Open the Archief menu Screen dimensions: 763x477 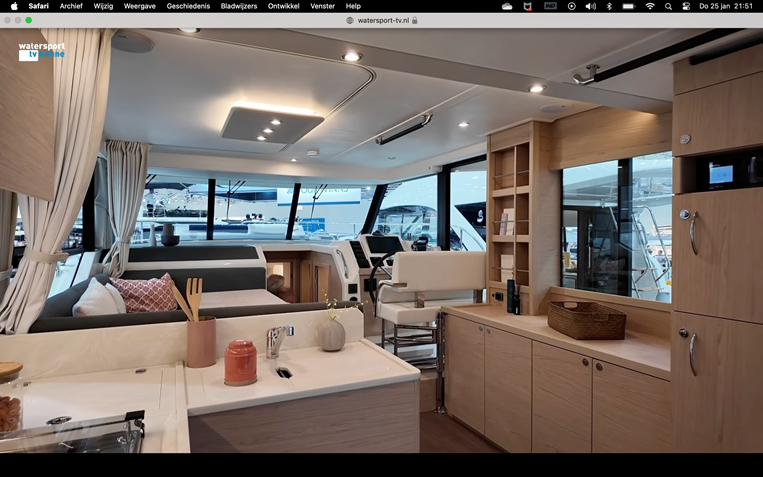[71, 6]
